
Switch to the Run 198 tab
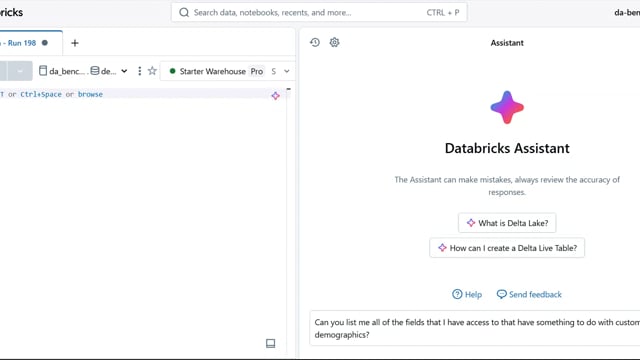click(x=24, y=43)
